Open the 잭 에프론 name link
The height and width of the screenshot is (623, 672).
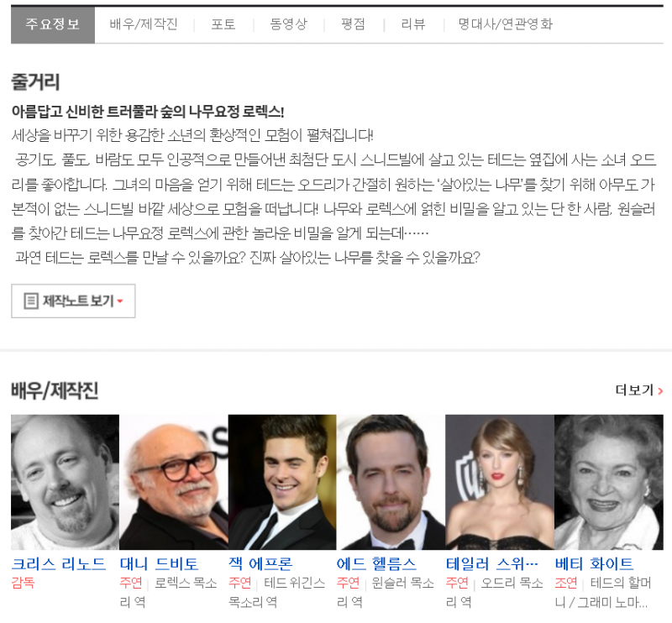[x=260, y=563]
